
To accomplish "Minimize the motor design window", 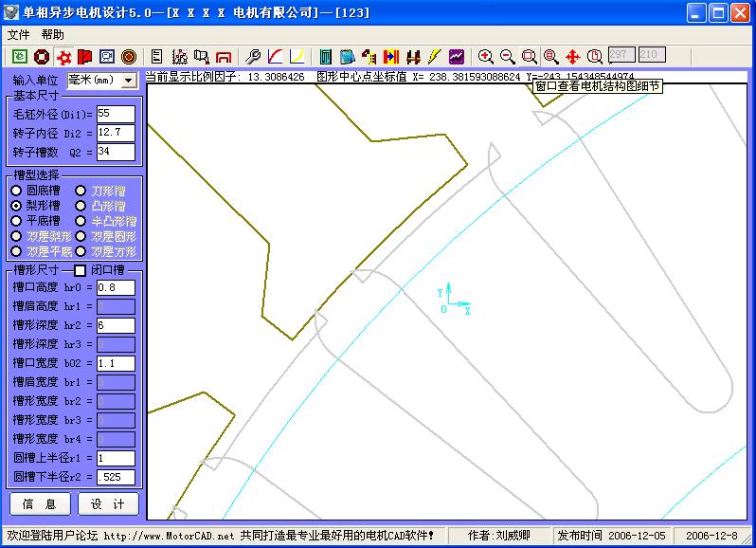I will pos(695,13).
